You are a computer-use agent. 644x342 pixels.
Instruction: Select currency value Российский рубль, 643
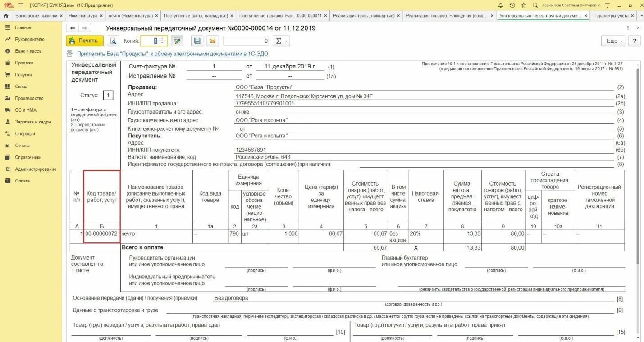coord(263,157)
